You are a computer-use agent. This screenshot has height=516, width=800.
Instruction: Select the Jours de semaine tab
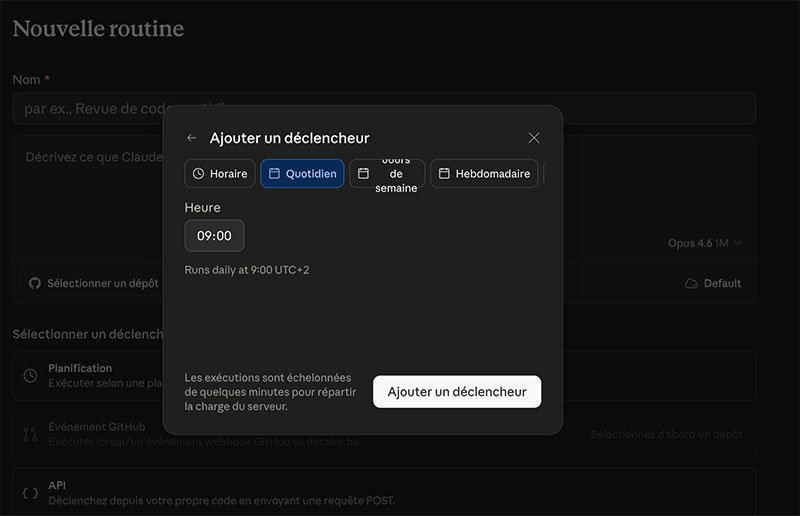point(387,174)
